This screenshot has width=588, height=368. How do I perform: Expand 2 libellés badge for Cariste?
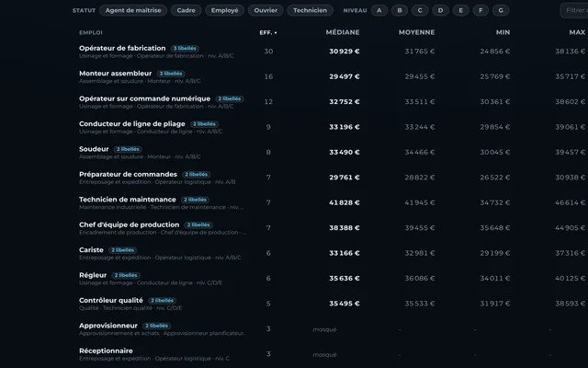(122, 250)
